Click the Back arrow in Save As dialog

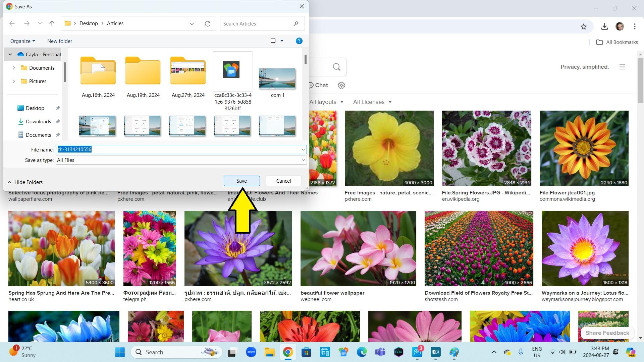[12, 23]
